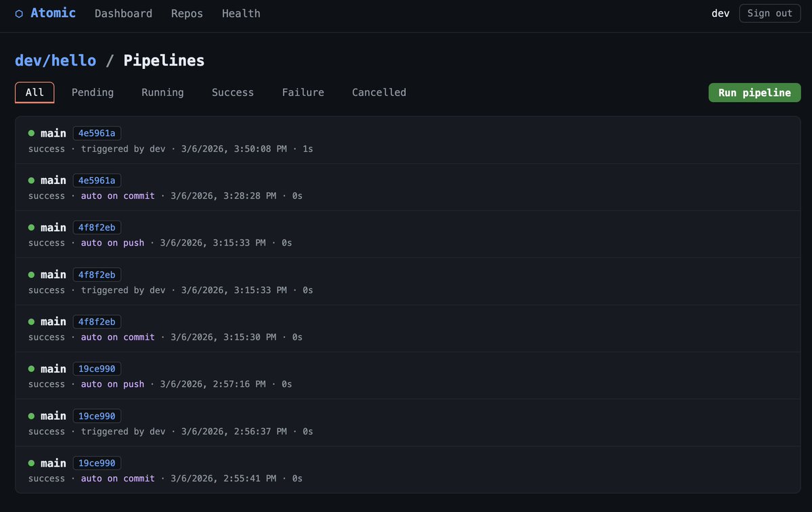Image resolution: width=812 pixels, height=512 pixels.
Task: Click 'triggered by dev' text dated 2:56:37 PM
Action: pos(123,432)
